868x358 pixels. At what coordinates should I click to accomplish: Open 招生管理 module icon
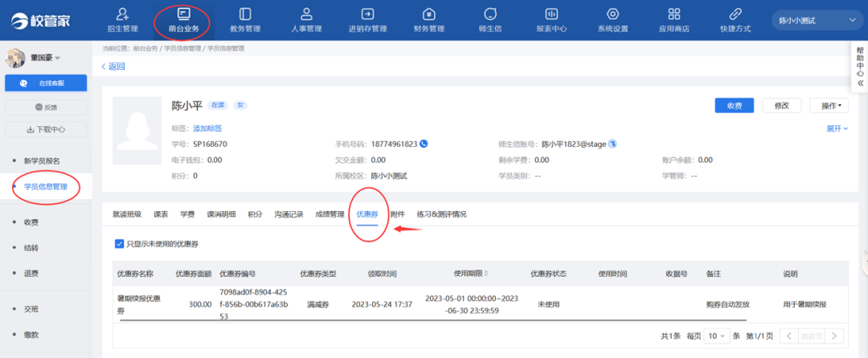pos(122,14)
